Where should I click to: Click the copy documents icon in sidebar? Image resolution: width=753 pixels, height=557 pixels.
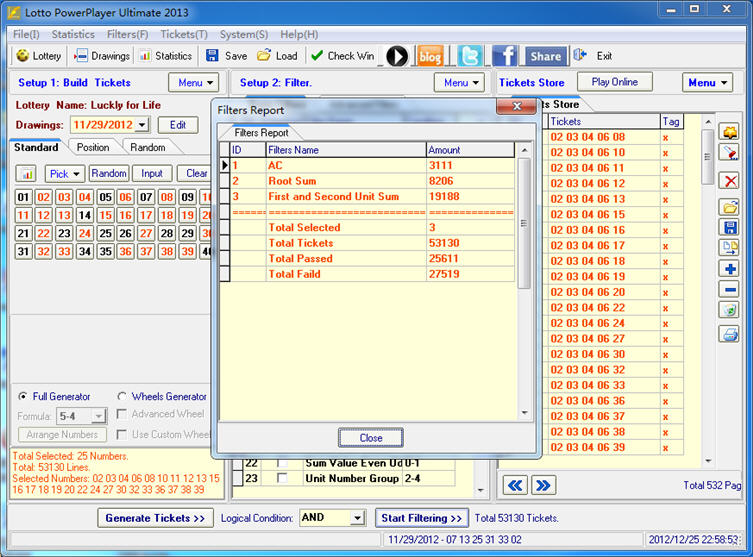(x=730, y=247)
